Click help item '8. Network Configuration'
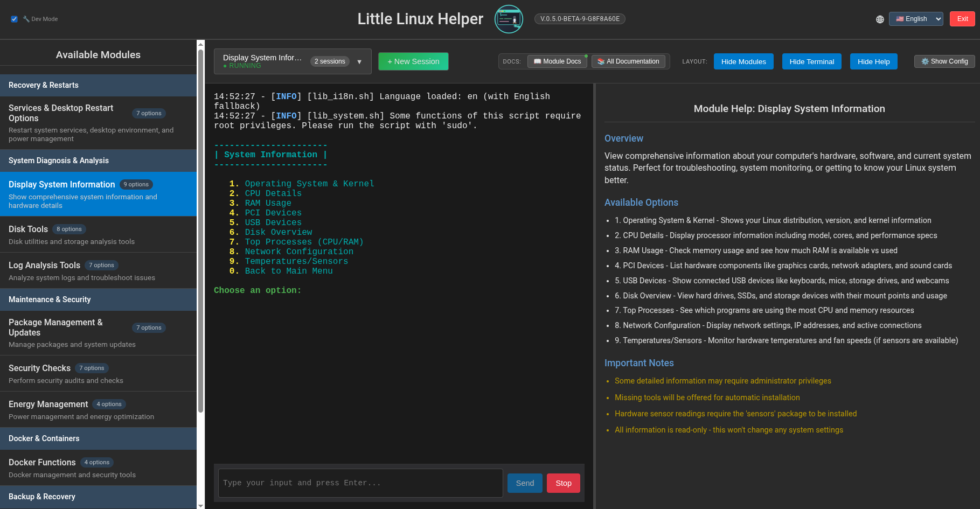Image resolution: width=980 pixels, height=509 pixels. pyautogui.click(x=768, y=325)
